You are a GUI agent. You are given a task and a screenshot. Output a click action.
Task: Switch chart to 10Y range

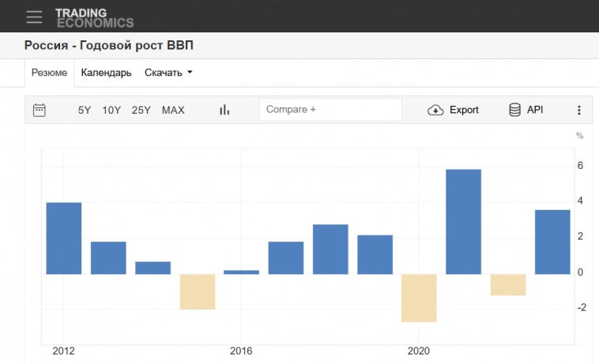pyautogui.click(x=111, y=111)
